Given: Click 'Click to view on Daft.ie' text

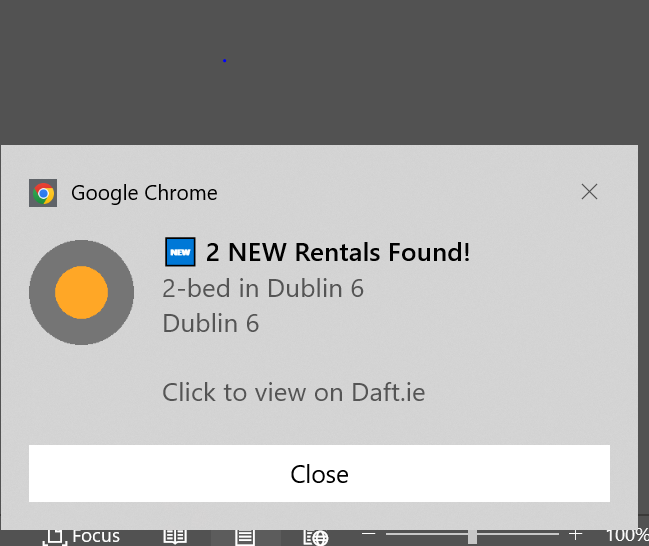Looking at the screenshot, I should pyautogui.click(x=293, y=392).
